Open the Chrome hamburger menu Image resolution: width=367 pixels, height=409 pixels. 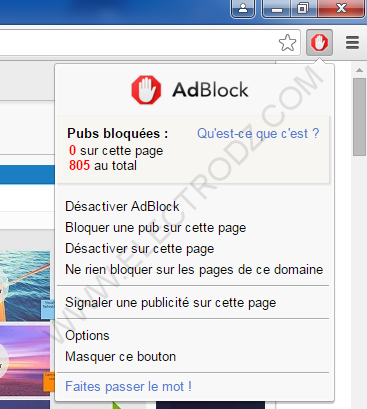click(x=352, y=43)
